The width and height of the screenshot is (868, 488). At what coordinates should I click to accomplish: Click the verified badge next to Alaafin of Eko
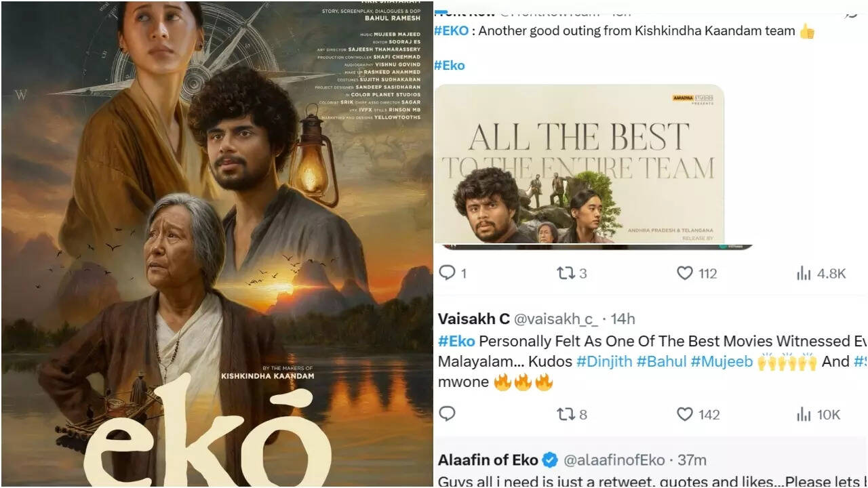550,460
